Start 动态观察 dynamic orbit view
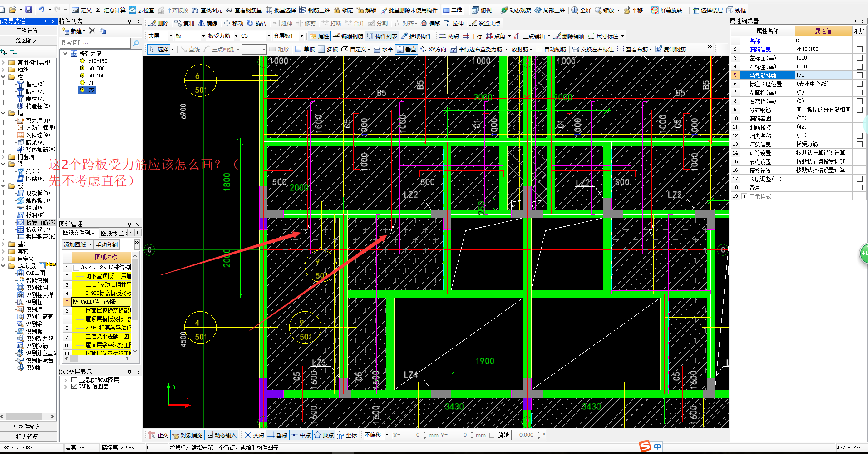The width and height of the screenshot is (868, 454). pyautogui.click(x=516, y=10)
